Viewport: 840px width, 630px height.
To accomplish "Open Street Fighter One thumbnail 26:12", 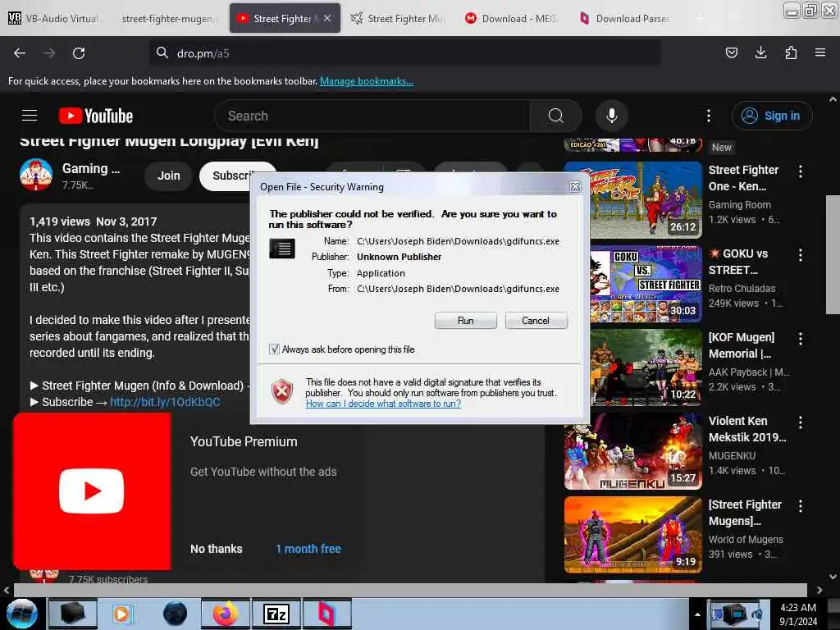I will tap(632, 200).
